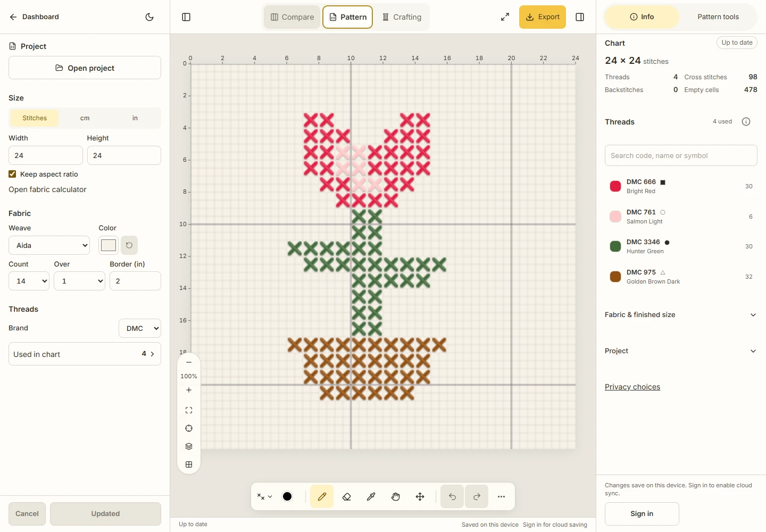Select the Info tab
Image resolution: width=766 pixels, height=532 pixels.
(x=642, y=17)
